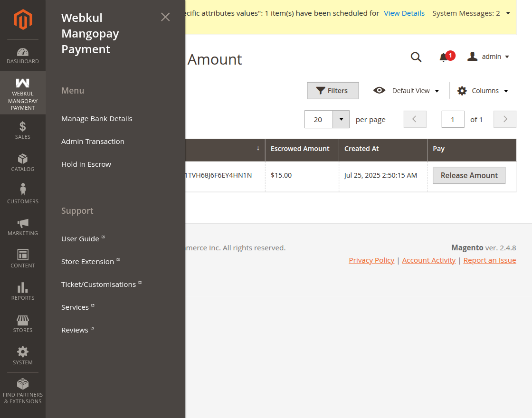Sort by Escrowed Amount column header
The image size is (532, 418).
[x=302, y=149]
